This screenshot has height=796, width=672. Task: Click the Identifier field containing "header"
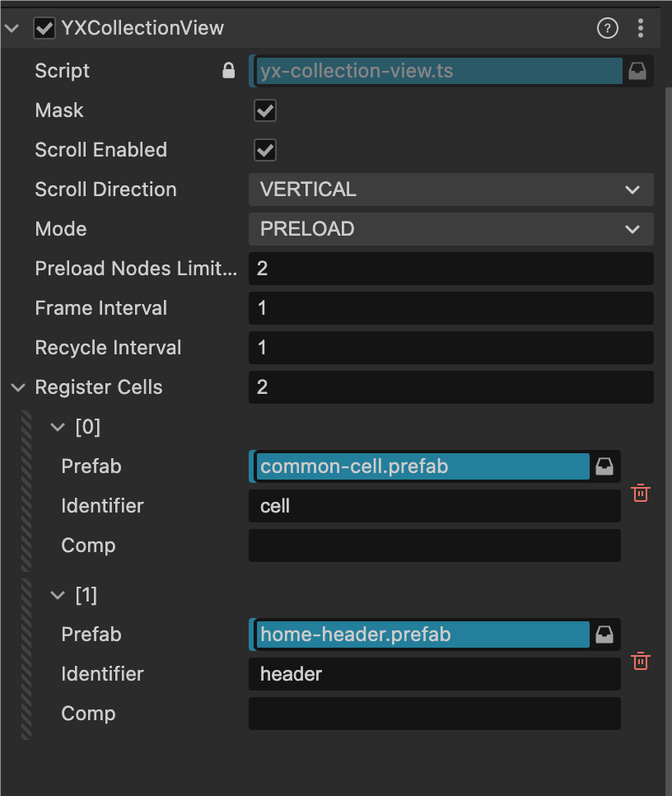(434, 674)
